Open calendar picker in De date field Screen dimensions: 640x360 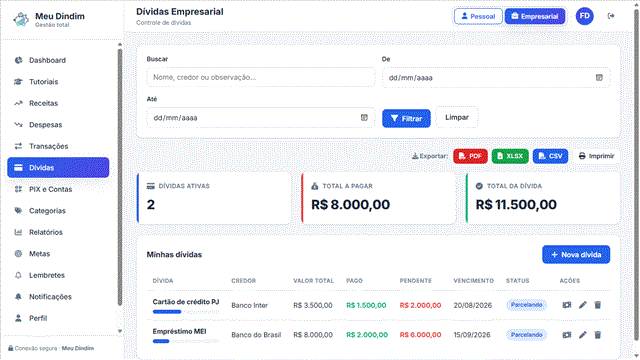[x=599, y=78]
